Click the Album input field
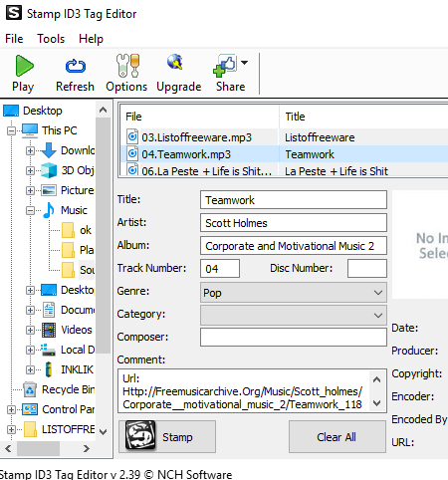Screen dimensions: 448x480 [294, 246]
